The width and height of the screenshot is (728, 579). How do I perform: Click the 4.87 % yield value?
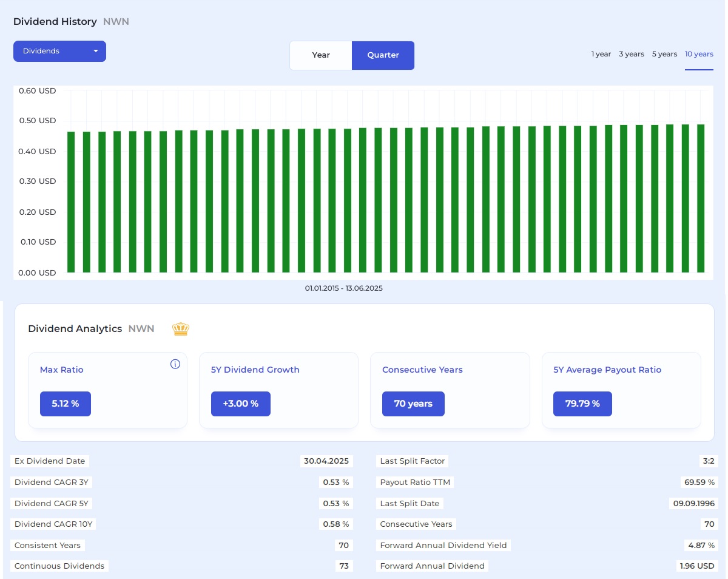(701, 546)
